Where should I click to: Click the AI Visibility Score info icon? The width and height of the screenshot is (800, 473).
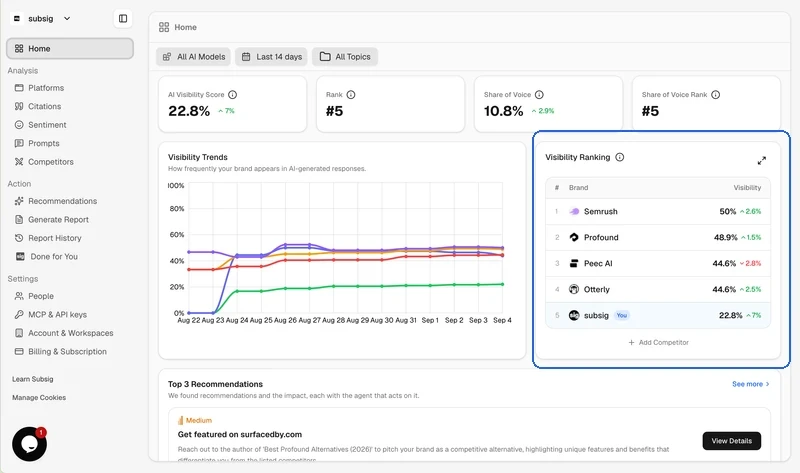pyautogui.click(x=233, y=94)
